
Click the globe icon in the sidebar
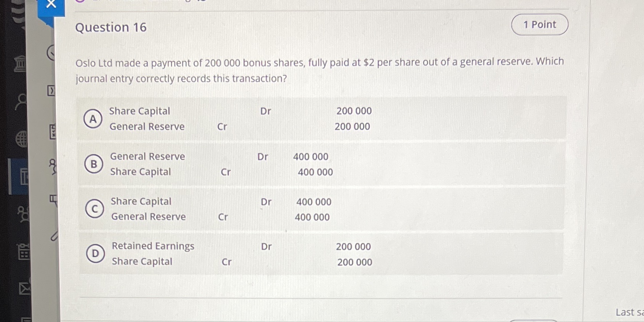coord(21,139)
